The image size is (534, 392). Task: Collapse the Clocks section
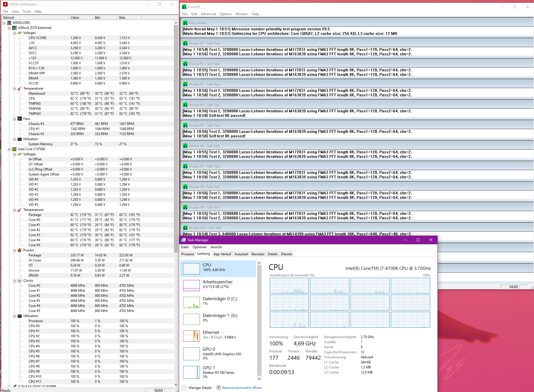(15, 281)
